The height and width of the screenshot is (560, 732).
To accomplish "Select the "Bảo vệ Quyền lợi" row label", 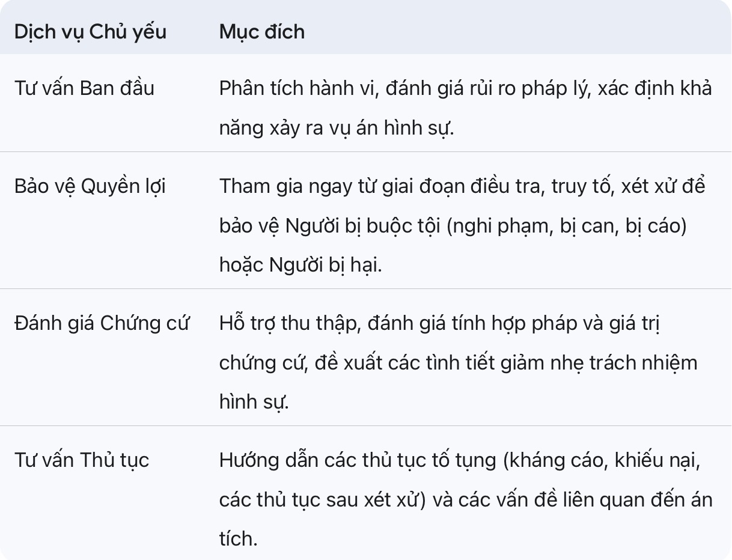I will click(90, 186).
